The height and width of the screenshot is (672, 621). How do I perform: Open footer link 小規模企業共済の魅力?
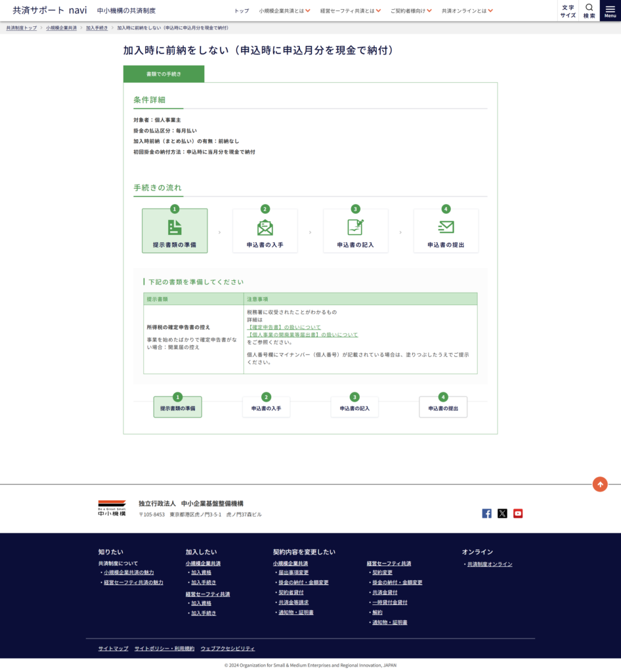[129, 572]
